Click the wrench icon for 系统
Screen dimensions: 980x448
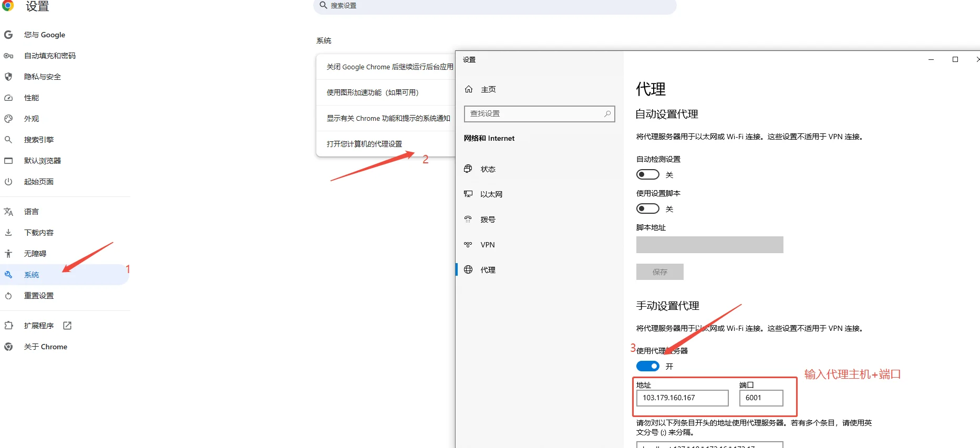pyautogui.click(x=8, y=275)
